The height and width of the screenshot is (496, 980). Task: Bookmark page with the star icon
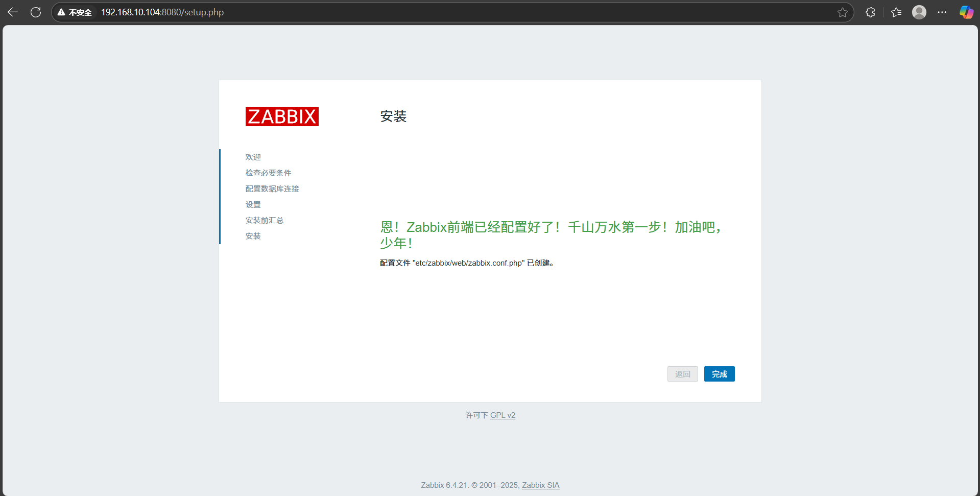click(x=843, y=12)
